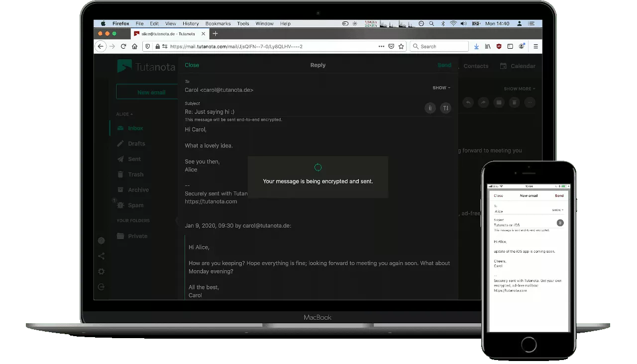Image resolution: width=637 pixels, height=364 pixels.
Task: Open the History menu
Action: pos(191,23)
